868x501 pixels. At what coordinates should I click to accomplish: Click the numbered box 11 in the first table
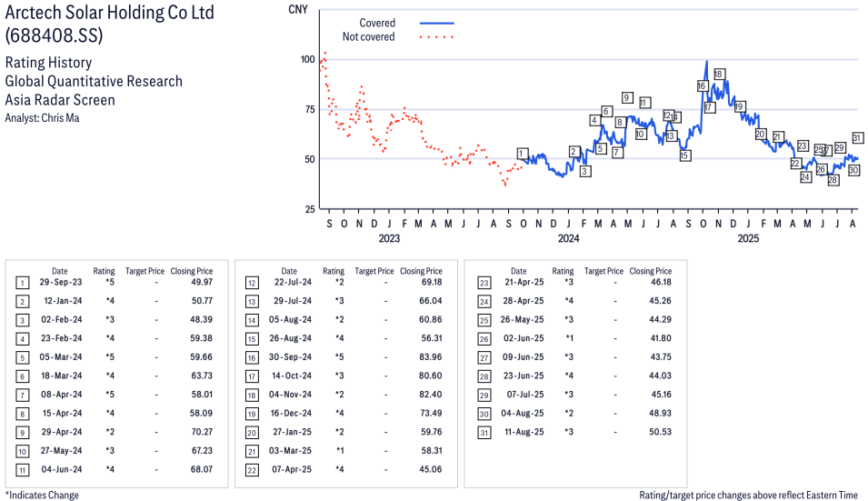(x=22, y=471)
